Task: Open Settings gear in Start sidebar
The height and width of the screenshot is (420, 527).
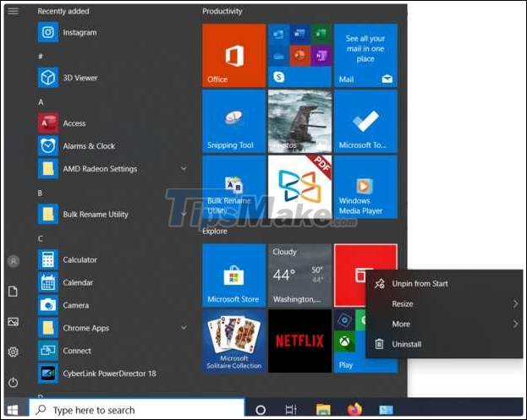Action: point(13,352)
